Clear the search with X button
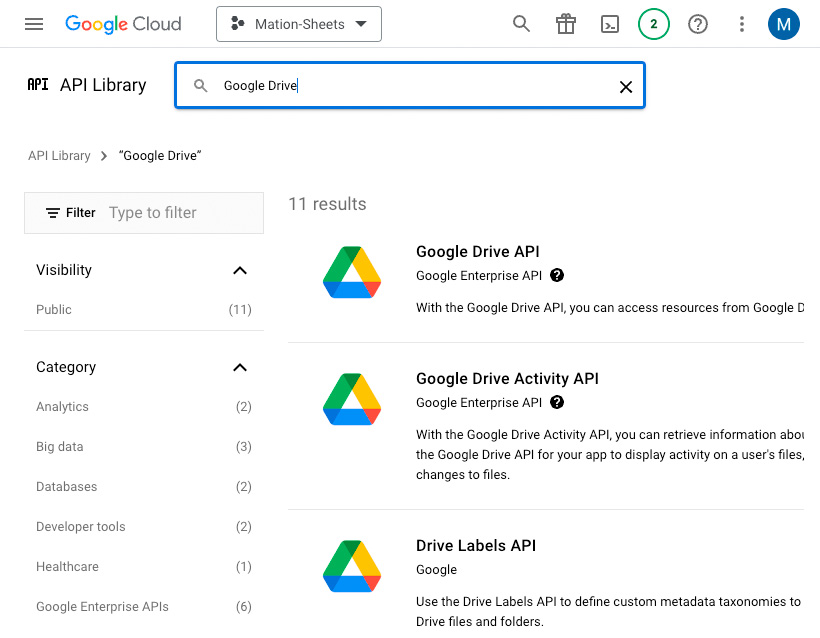 coord(625,87)
